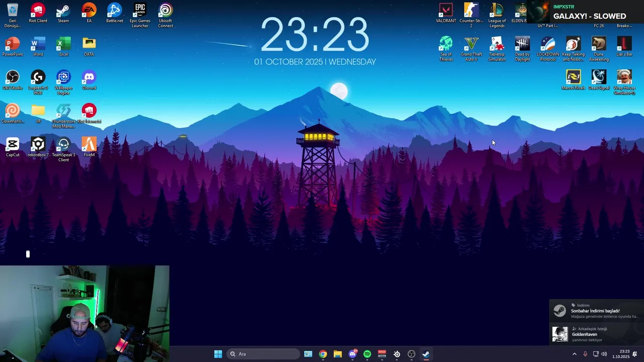Screen dimensions: 644x362
Task: Select the rekordbox 7 shortcut
Action: click(x=38, y=147)
